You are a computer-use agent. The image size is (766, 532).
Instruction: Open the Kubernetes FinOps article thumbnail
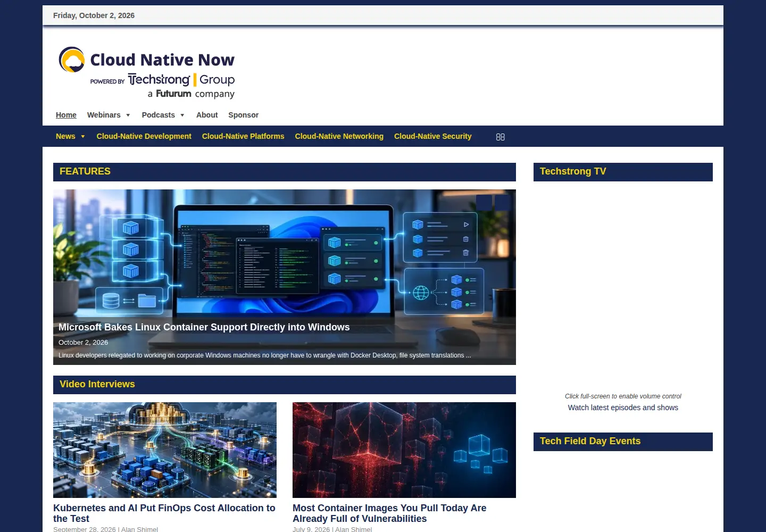click(x=165, y=450)
